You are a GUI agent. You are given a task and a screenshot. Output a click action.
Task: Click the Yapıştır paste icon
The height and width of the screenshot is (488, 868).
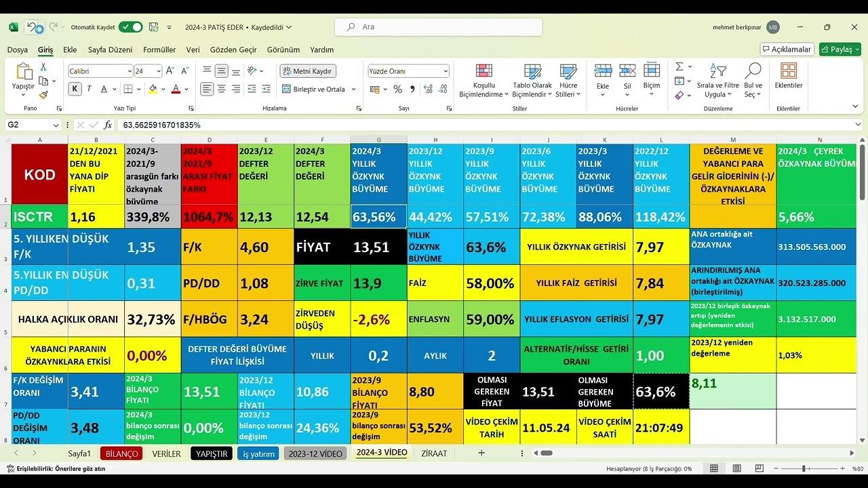pos(23,72)
